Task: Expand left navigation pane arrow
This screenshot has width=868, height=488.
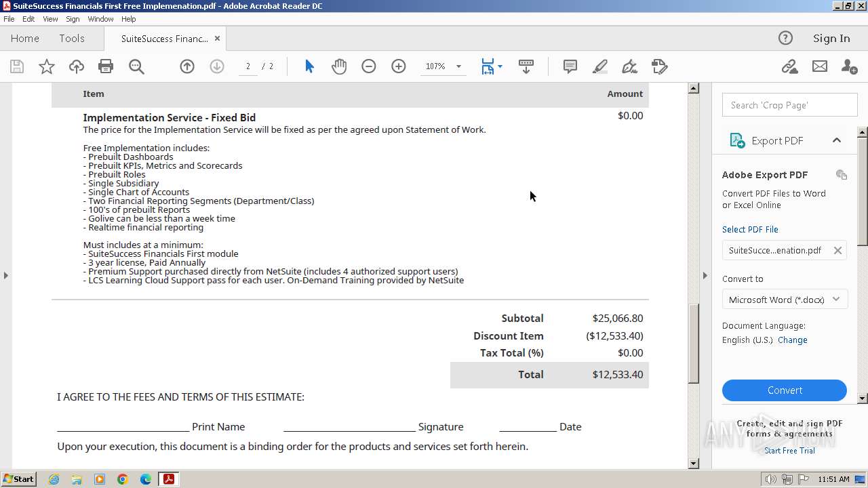Action: tap(5, 275)
